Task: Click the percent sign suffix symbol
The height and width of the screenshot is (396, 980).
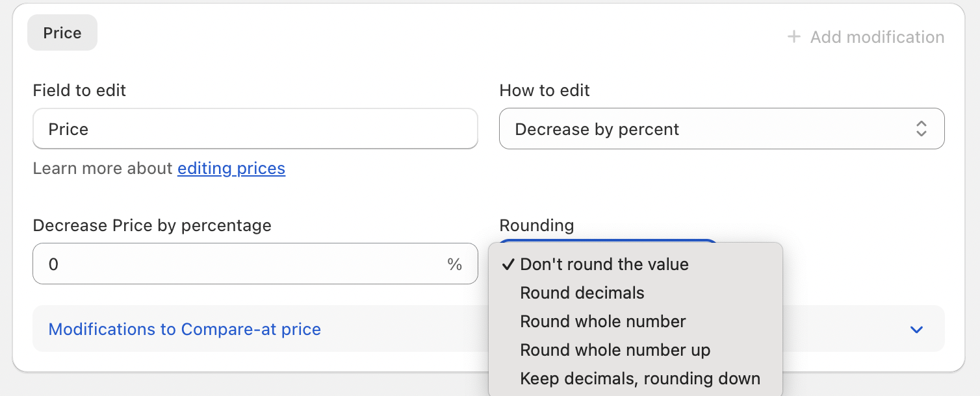Action: [x=454, y=264]
